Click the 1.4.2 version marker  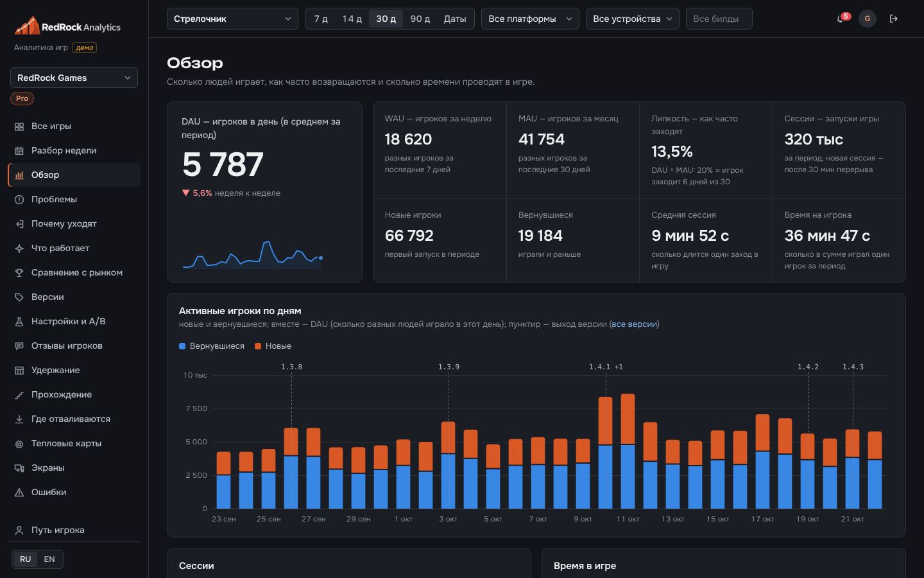point(808,367)
